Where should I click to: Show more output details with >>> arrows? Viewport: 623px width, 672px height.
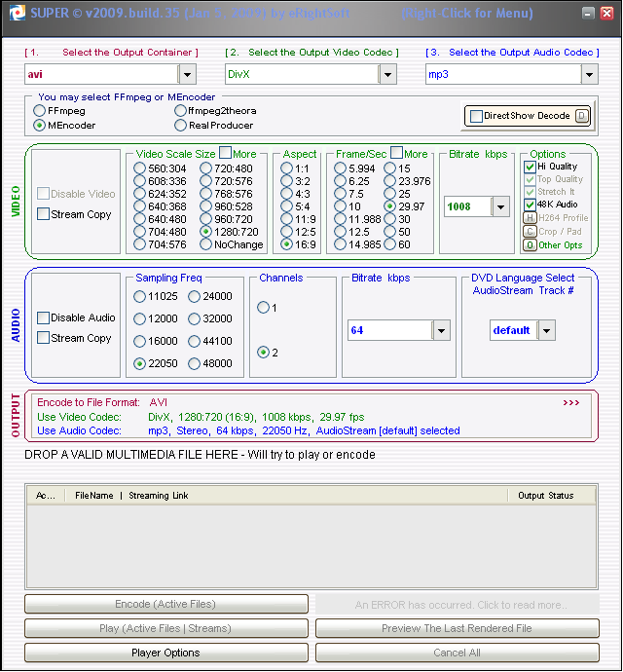(571, 402)
